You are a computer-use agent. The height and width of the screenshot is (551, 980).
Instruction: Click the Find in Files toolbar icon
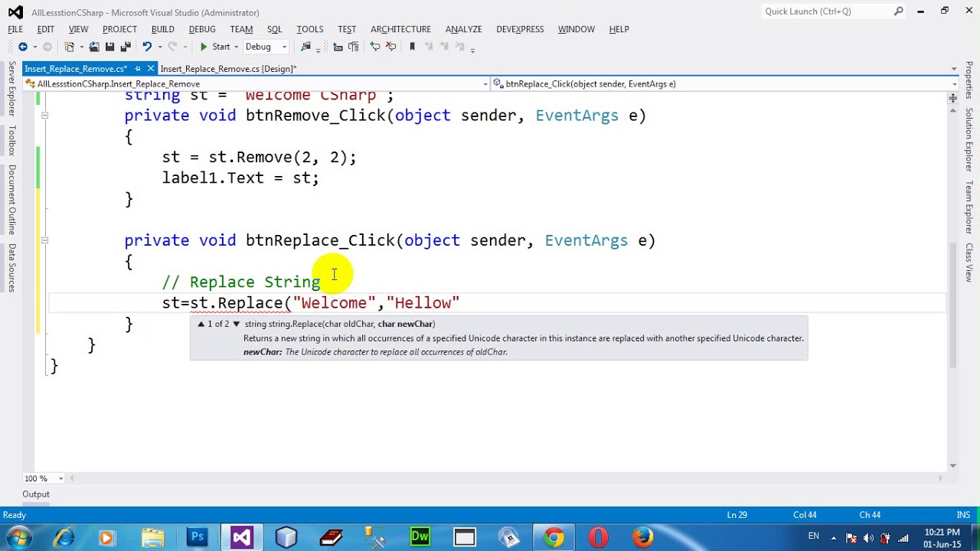tap(306, 47)
